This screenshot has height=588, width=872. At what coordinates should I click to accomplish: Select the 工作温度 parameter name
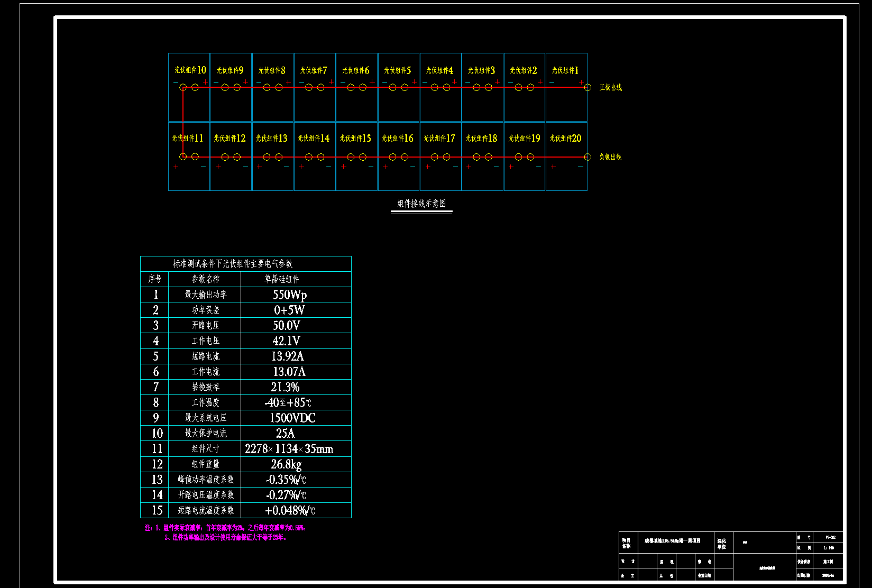tap(205, 402)
